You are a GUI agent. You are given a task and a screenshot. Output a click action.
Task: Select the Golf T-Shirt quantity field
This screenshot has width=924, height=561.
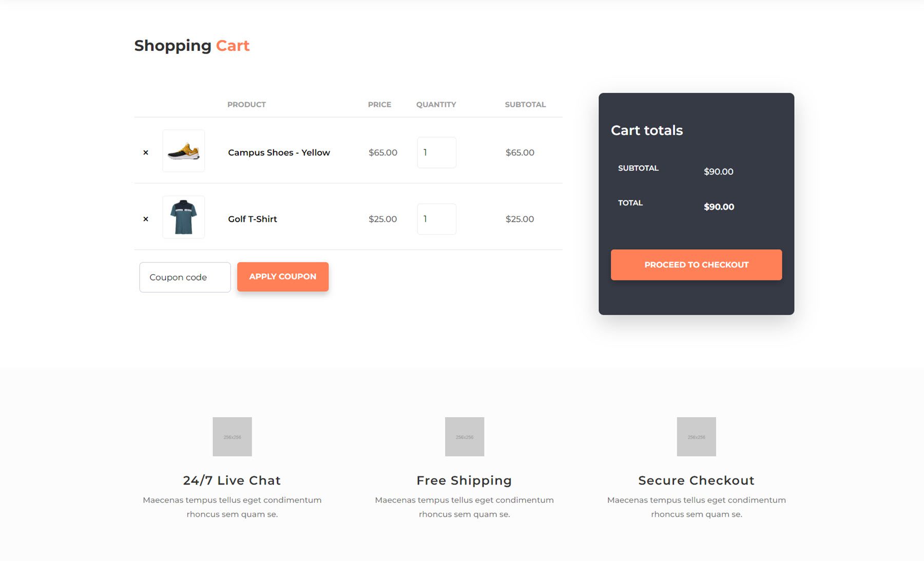[x=436, y=219]
